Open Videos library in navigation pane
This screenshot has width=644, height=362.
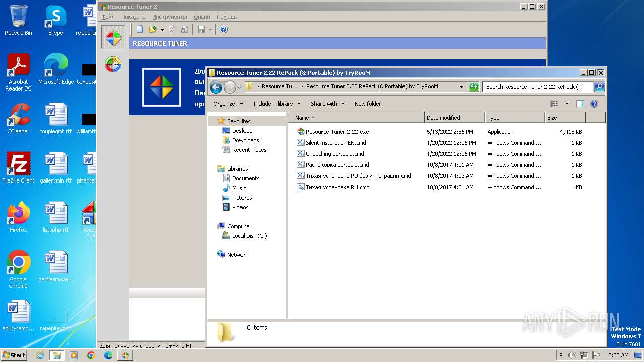(240, 207)
